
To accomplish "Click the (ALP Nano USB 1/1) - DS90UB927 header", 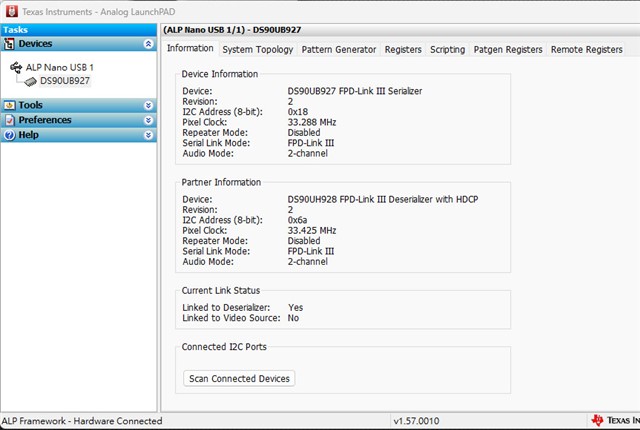I will (232, 30).
